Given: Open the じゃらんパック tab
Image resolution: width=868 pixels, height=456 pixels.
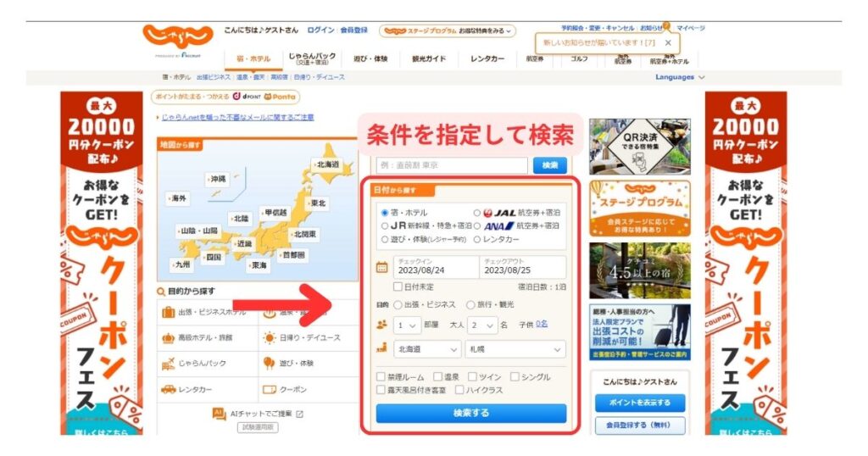Looking at the screenshot, I should pos(312,58).
